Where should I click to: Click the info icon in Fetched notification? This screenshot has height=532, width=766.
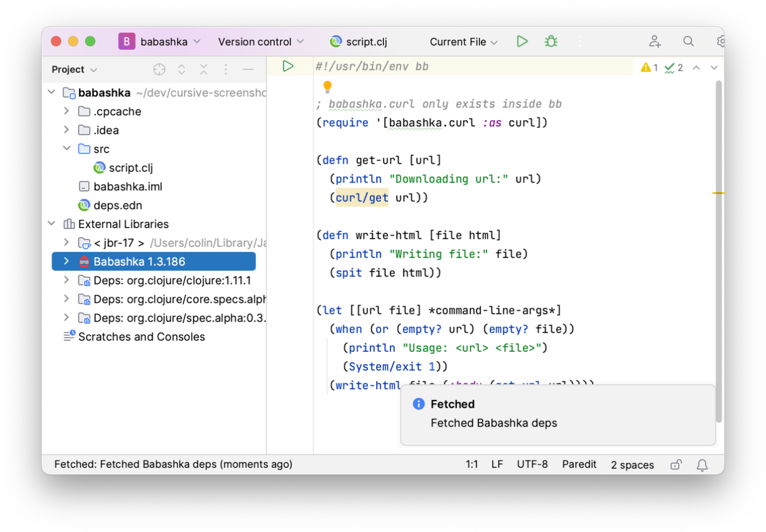click(418, 404)
